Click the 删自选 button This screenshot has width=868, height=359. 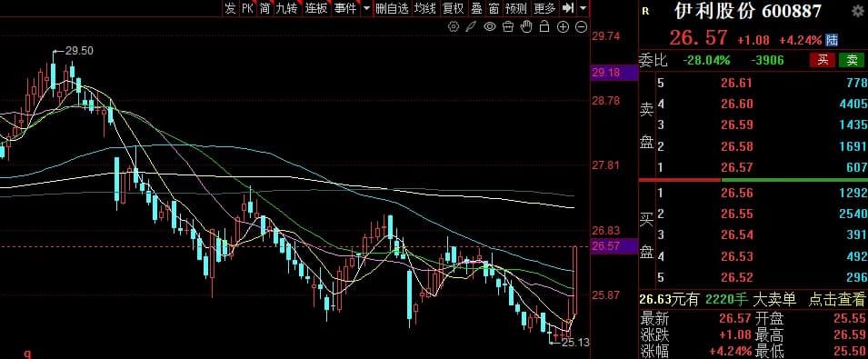coord(392,8)
